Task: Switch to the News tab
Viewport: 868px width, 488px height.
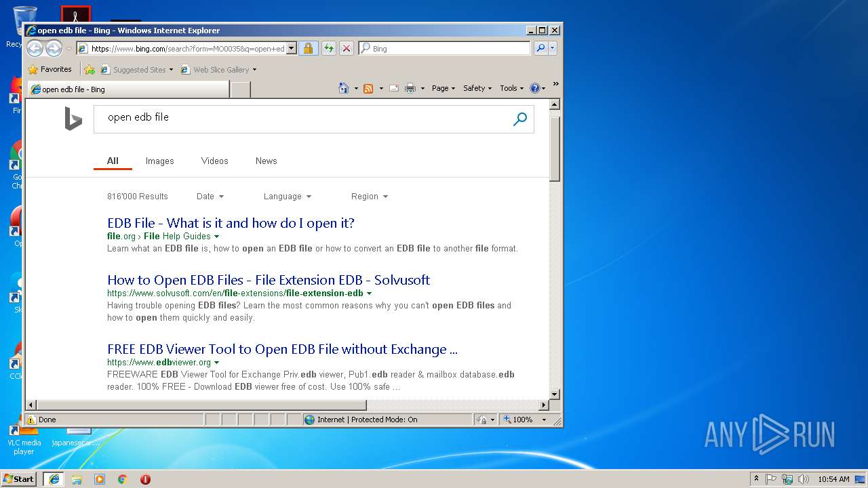Action: pyautogui.click(x=267, y=161)
